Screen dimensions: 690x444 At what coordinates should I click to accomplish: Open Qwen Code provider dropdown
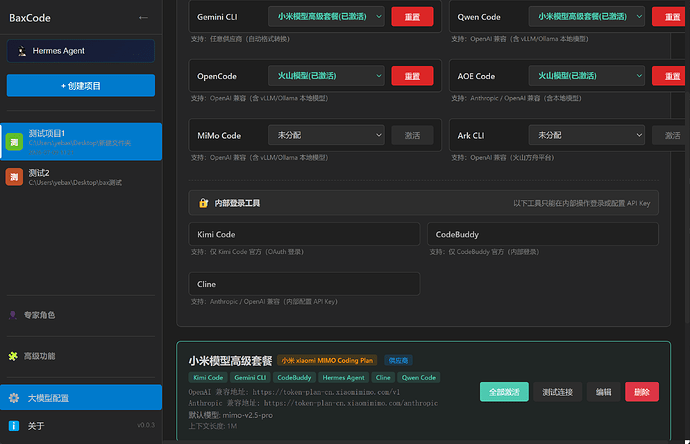[x=587, y=17]
